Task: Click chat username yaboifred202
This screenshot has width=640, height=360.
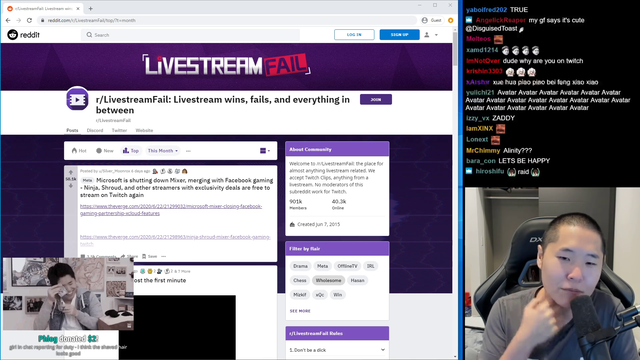Action: (486, 9)
